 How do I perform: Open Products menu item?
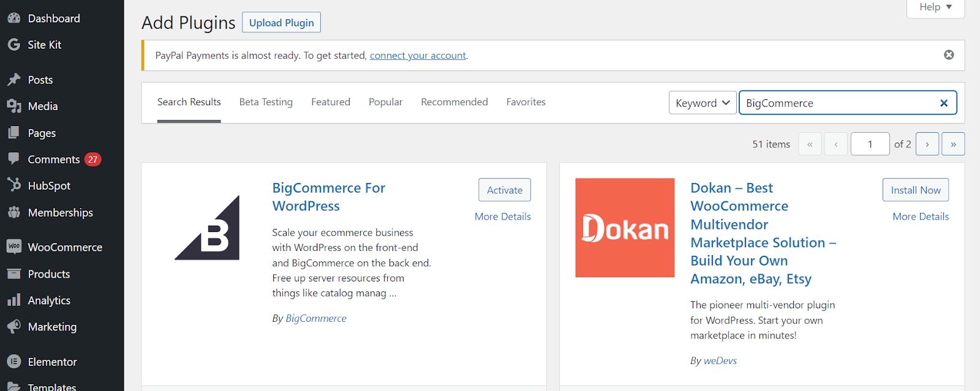point(49,274)
